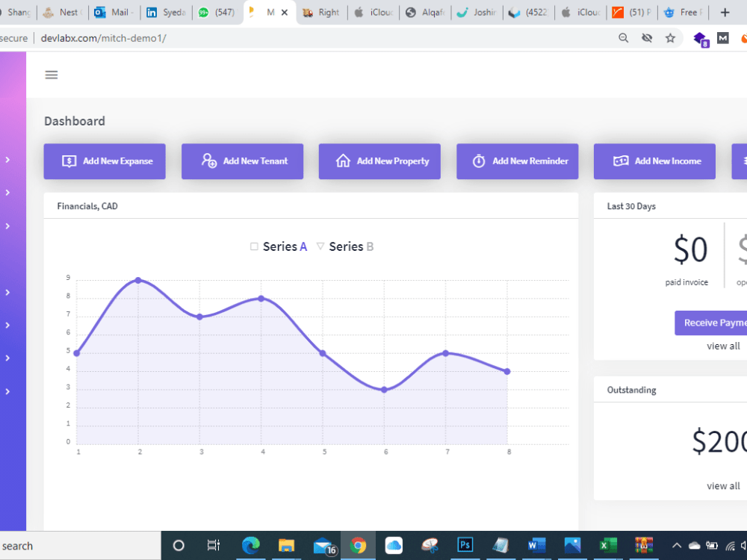
Task: Click the Add New Property house icon
Action: tap(343, 161)
